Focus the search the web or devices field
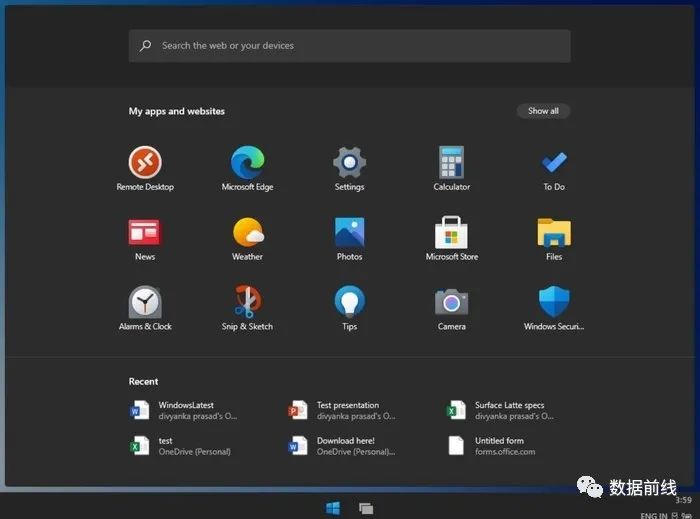This screenshot has width=700, height=519. (350, 46)
